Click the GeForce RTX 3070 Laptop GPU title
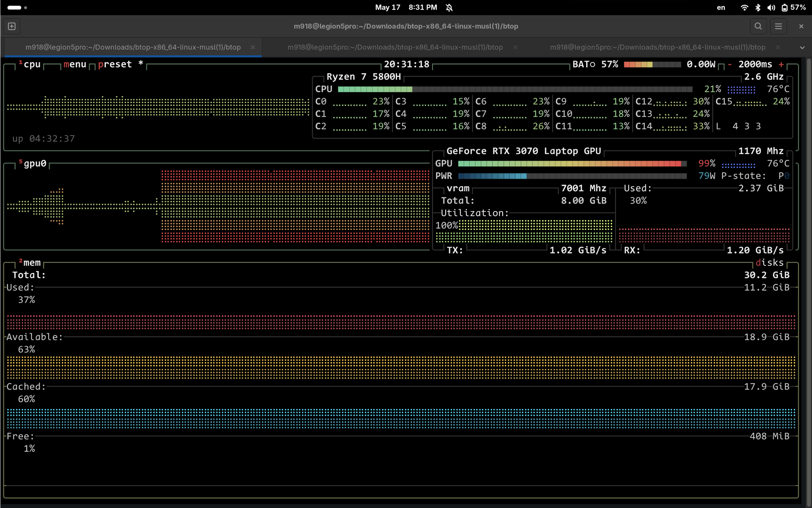 [x=524, y=151]
